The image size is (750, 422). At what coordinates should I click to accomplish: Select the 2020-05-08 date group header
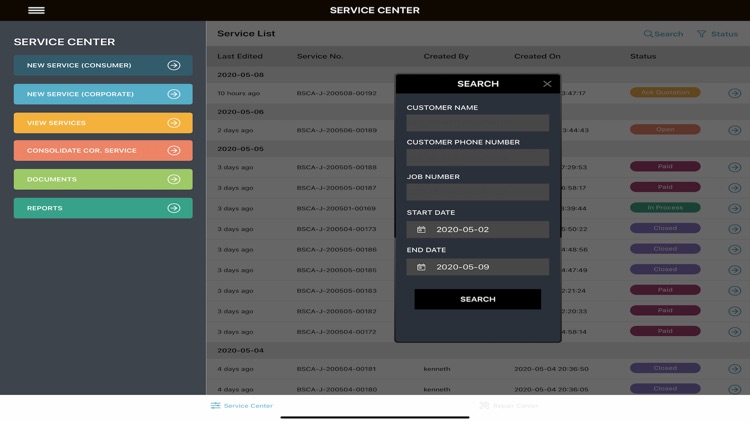tap(241, 75)
